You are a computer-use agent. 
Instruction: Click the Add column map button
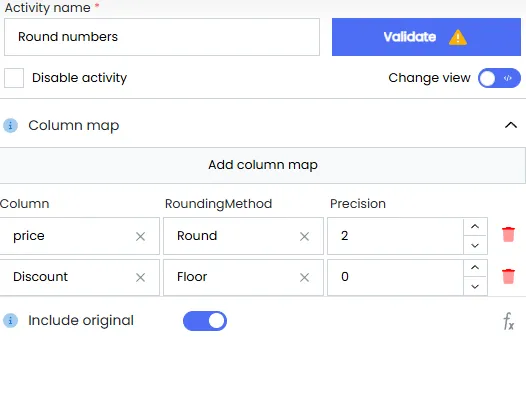click(x=263, y=165)
